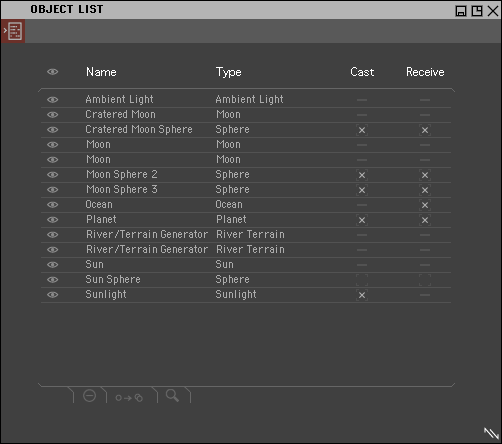This screenshot has height=444, width=502.
Task: Click the delete object minus-circle icon
Action: [89, 396]
